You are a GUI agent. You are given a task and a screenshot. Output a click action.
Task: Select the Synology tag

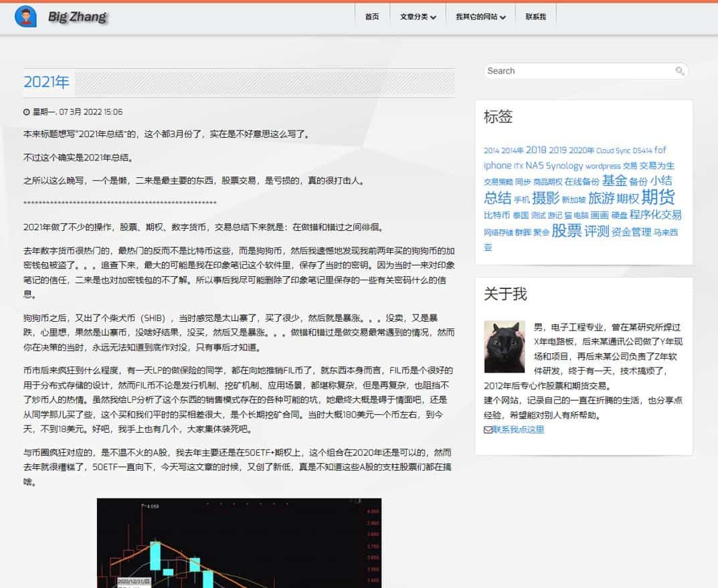[565, 166]
